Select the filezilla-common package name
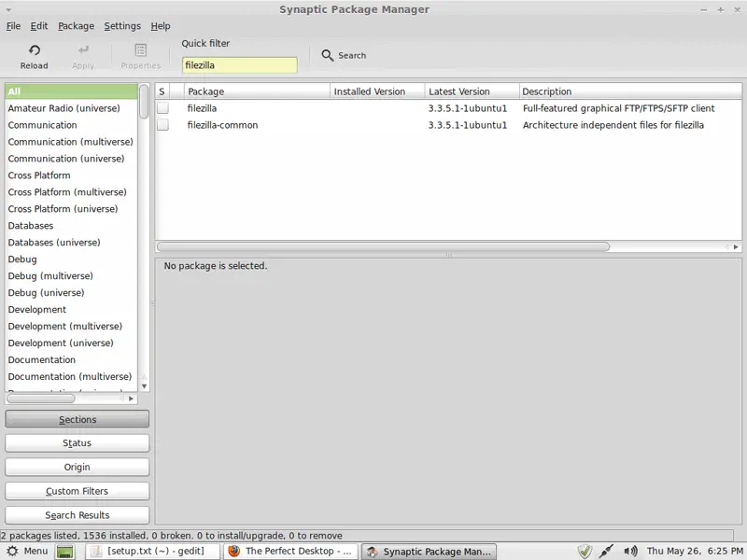Screen dimensions: 747x560 pos(222,125)
